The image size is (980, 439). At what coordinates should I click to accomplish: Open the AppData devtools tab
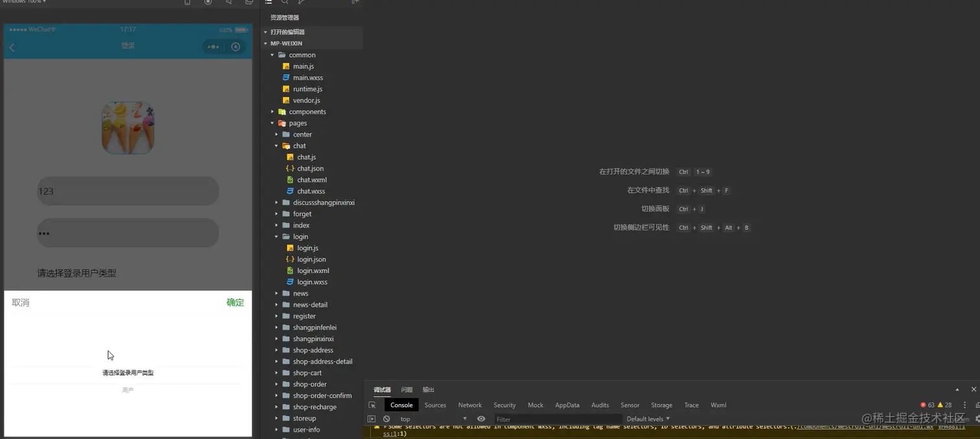(x=567, y=405)
